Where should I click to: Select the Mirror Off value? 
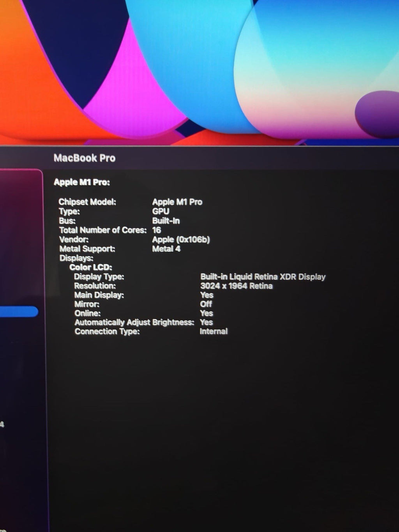tap(206, 304)
